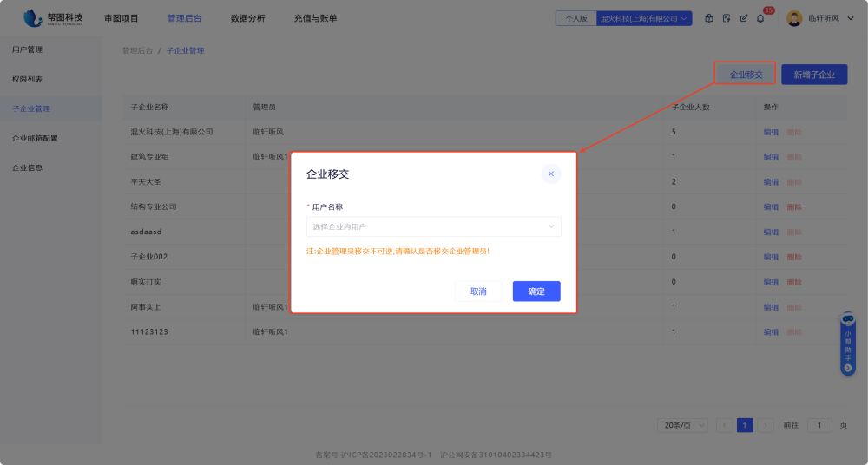Expand the 选择企业内用户 dropdown
The image size is (868, 465).
click(x=434, y=226)
